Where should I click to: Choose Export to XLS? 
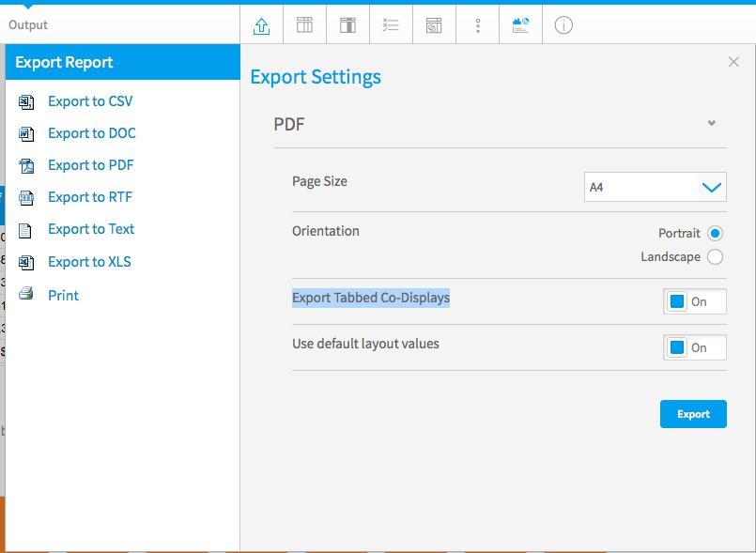[x=89, y=261]
